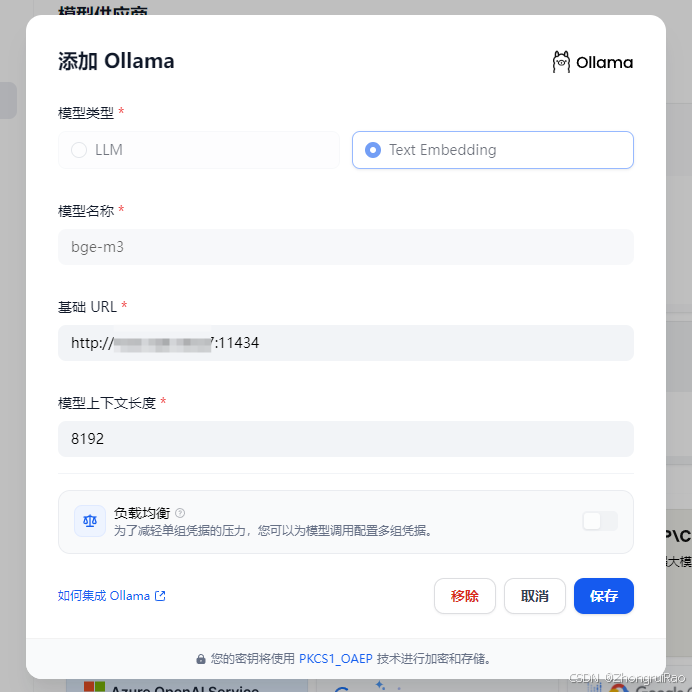Screen dimensions: 692x692
Task: Click the model name field bge-m3
Action: click(x=346, y=247)
